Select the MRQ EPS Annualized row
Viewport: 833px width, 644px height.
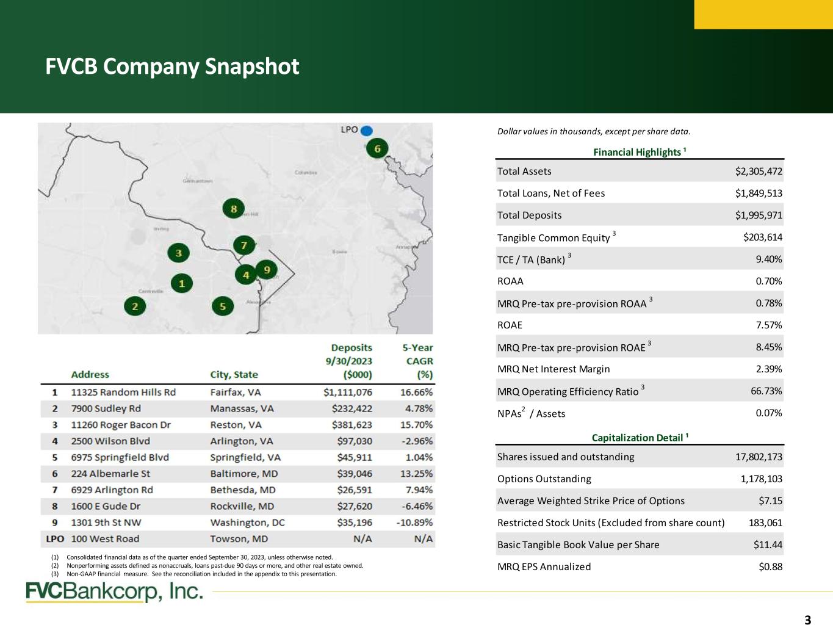point(640,566)
